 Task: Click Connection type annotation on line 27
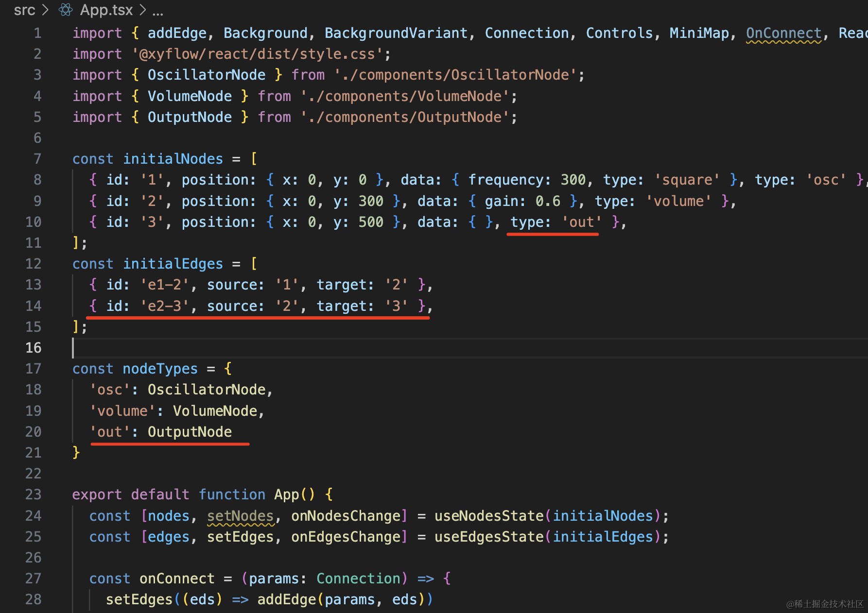point(358,579)
